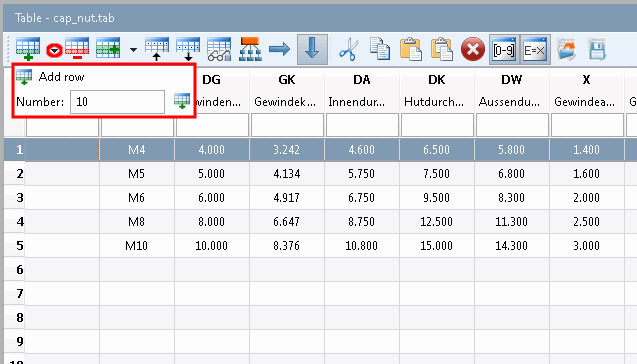
Task: Select row header number 3
Action: [15, 198]
